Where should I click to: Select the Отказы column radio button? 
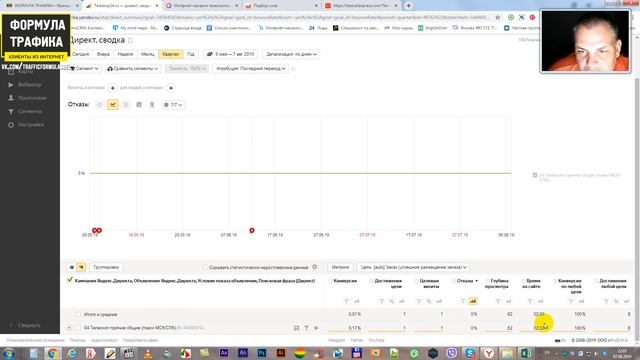coord(453,281)
